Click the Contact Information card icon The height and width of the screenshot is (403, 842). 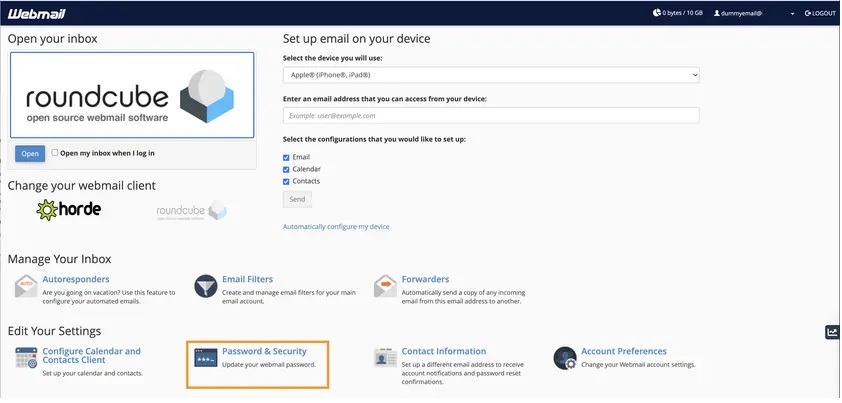click(385, 357)
